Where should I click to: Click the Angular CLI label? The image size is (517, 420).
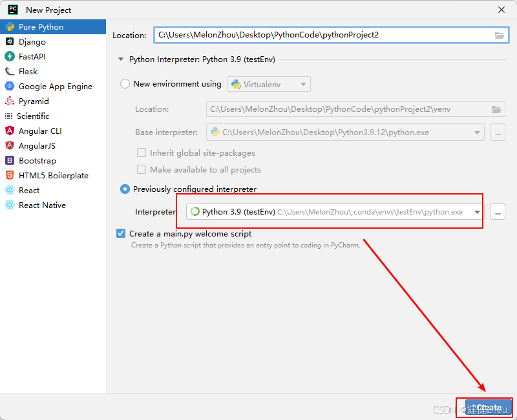coord(40,131)
